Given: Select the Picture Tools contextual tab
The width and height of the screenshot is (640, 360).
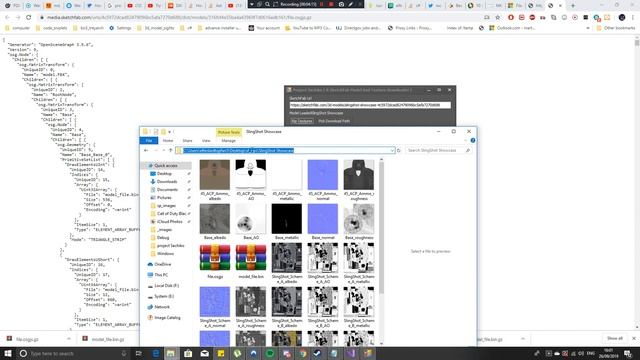Looking at the screenshot, I should (x=229, y=132).
